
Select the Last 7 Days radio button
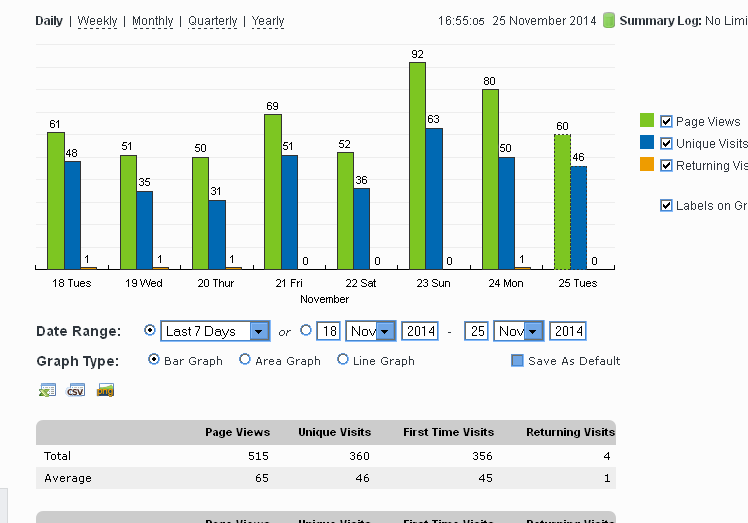pyautogui.click(x=150, y=330)
